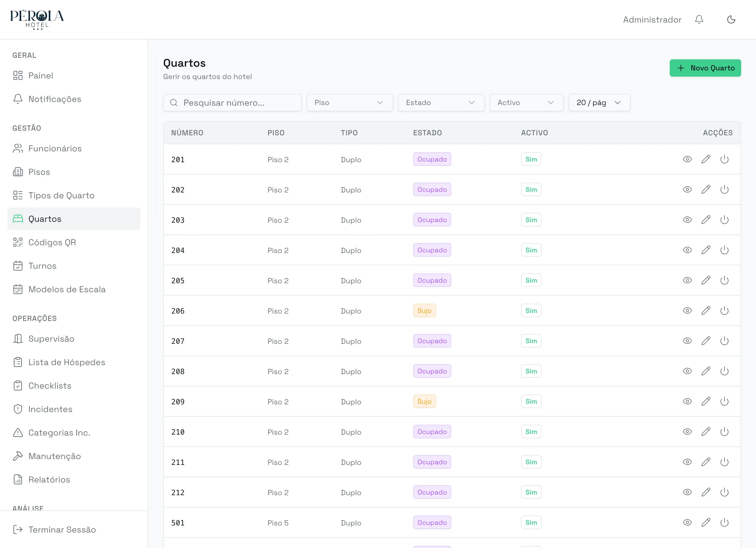The width and height of the screenshot is (756, 548).
Task: Open the notifications bell in the header
Action: (699, 20)
